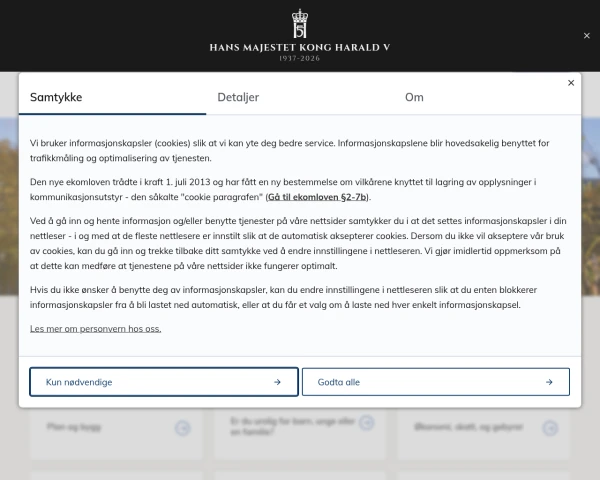Follow the 'Gå til ekomloven §2-7b' link
The image size is (600, 480).
point(317,197)
